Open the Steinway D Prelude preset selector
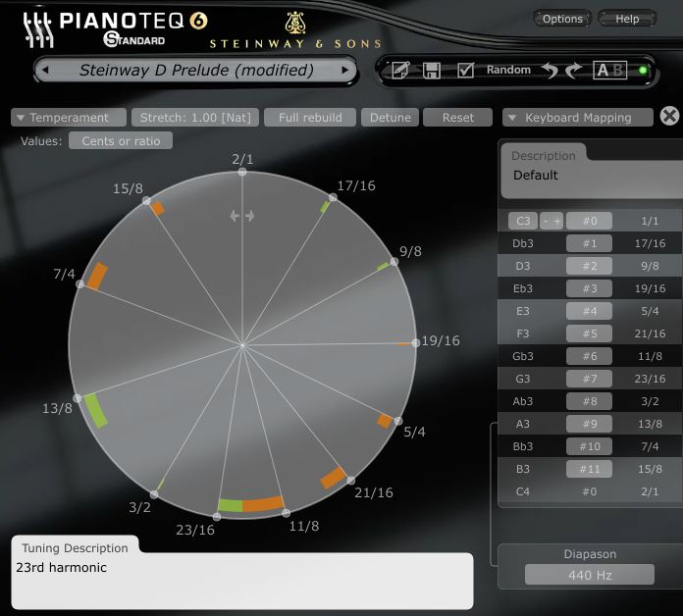 point(196,70)
